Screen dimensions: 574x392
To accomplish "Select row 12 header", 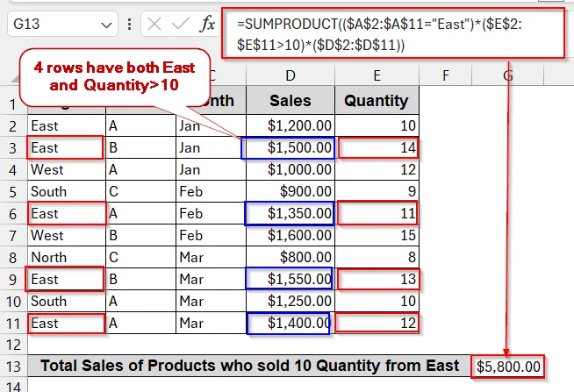I will (x=13, y=345).
